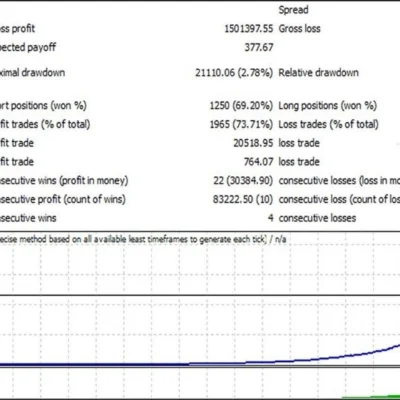Image resolution: width=400 pixels, height=400 pixels.
Task: Select the average profit trade value 764.07
Action: [259, 162]
